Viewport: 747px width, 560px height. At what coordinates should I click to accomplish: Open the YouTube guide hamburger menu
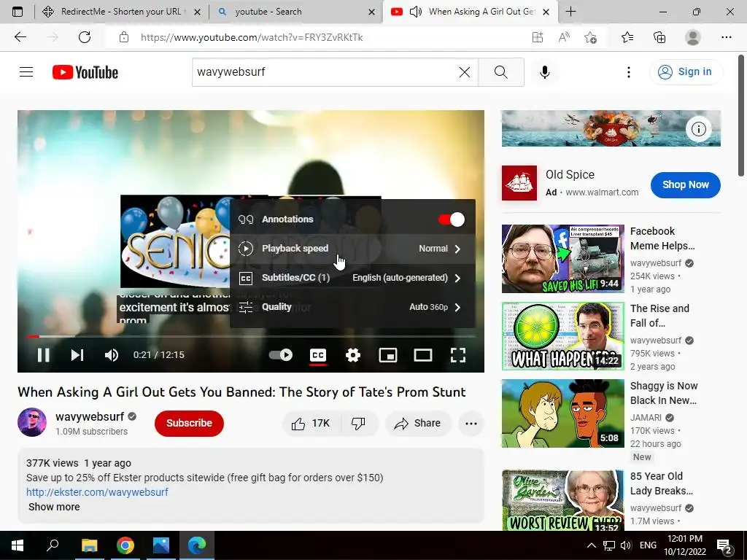[x=26, y=72]
